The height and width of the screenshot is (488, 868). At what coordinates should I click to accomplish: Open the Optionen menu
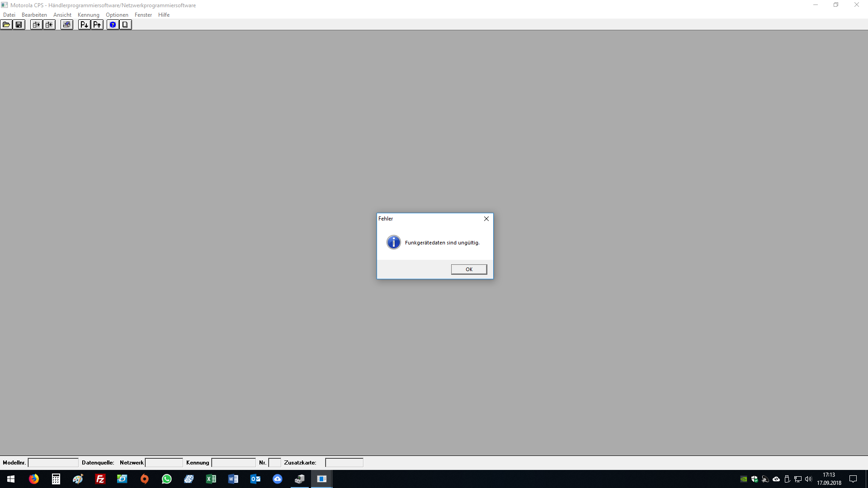(117, 15)
